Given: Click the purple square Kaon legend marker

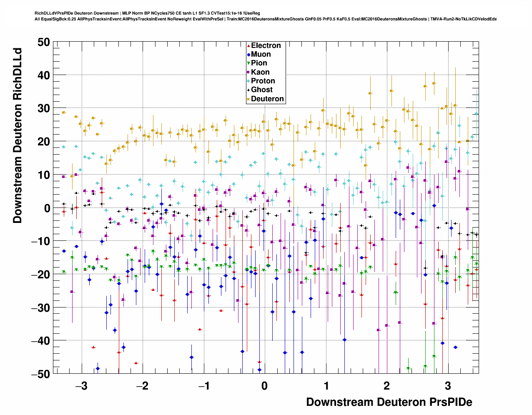Looking at the screenshot, I should point(248,72).
